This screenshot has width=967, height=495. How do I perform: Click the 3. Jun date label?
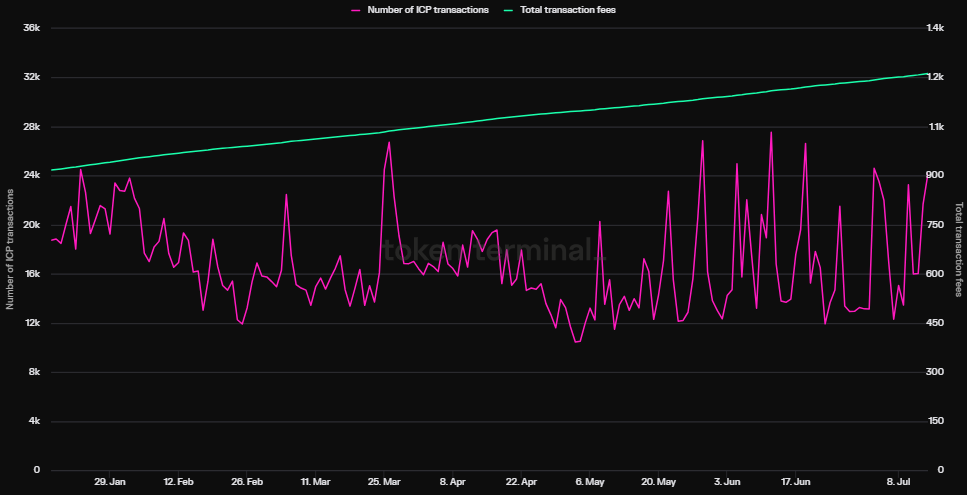pyautogui.click(x=728, y=481)
